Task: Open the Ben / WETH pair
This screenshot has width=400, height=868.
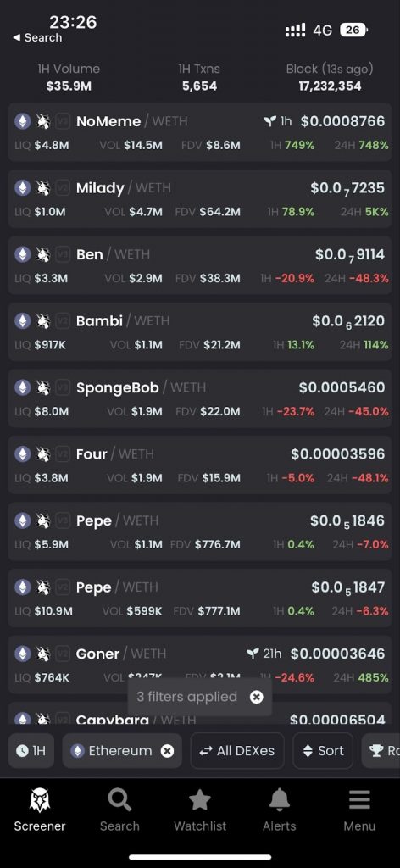Action: click(200, 265)
